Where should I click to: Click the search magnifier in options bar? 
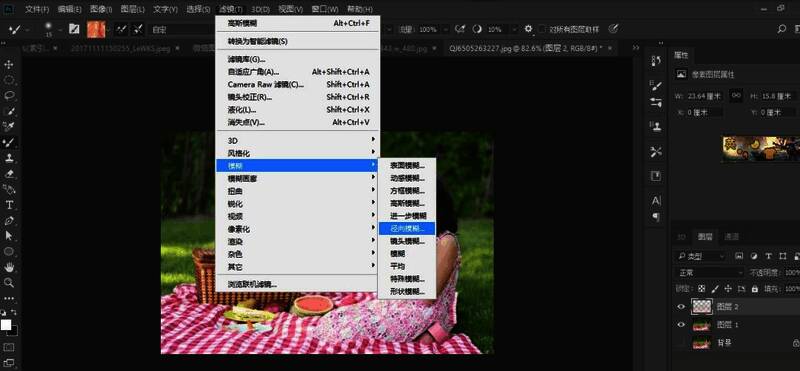[782, 30]
